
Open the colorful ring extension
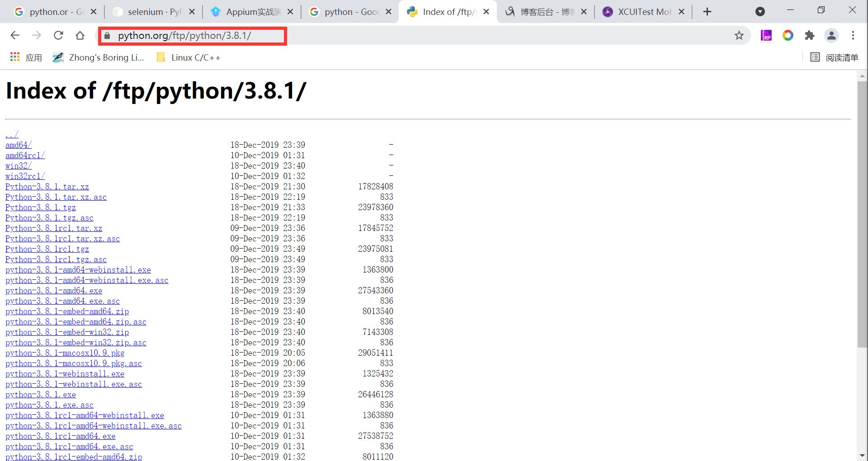coord(788,35)
